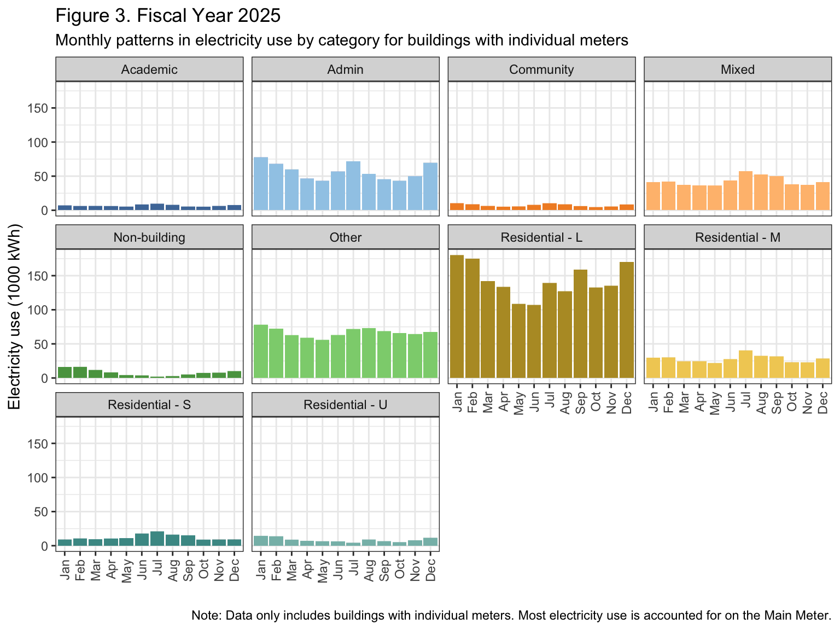Screen dimensions: 840x630
Task: Click the Figure 3 Fiscal Year 2025 title
Action: (168, 16)
